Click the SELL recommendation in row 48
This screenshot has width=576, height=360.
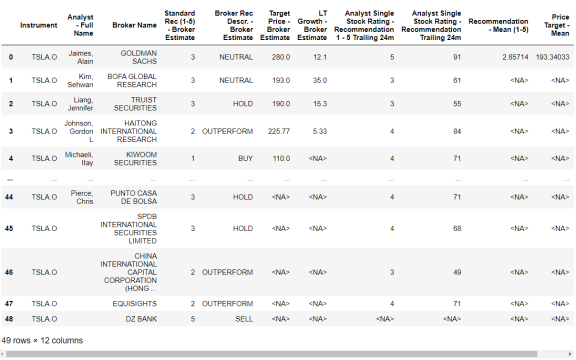[x=244, y=319]
